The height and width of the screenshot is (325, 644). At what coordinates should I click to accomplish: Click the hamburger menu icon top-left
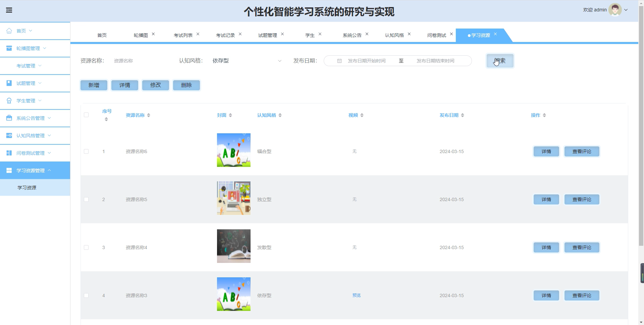(9, 10)
